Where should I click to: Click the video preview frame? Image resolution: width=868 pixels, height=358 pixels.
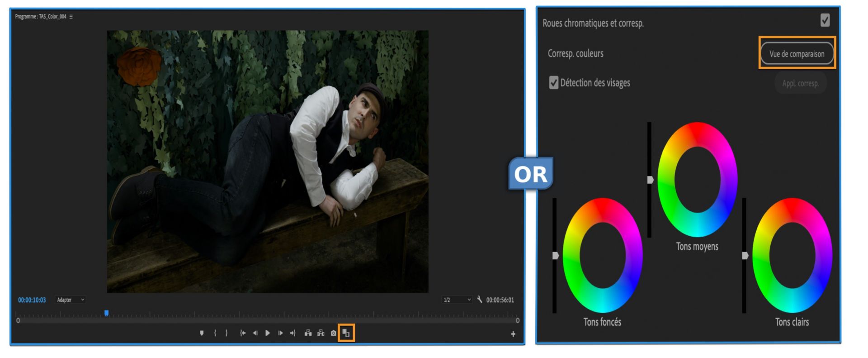point(268,162)
